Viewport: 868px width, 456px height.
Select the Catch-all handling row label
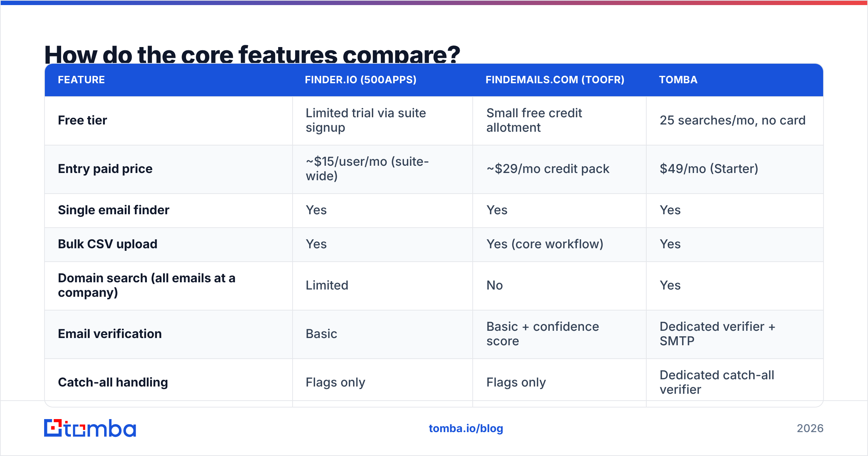tap(113, 382)
